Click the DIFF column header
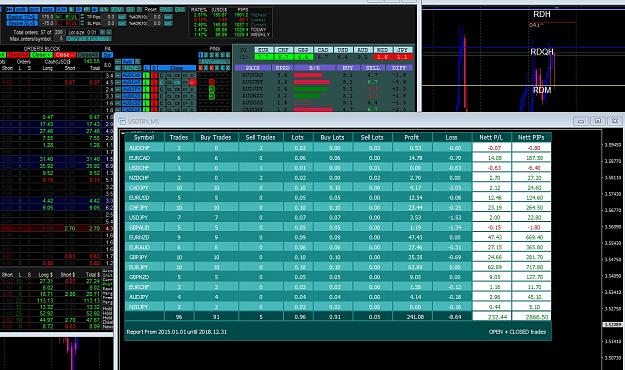Screen dimensions: 625x370 tap(399, 68)
